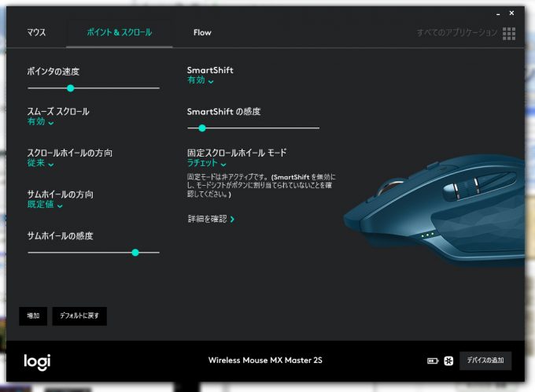Switch to the Flow tab

point(202,32)
